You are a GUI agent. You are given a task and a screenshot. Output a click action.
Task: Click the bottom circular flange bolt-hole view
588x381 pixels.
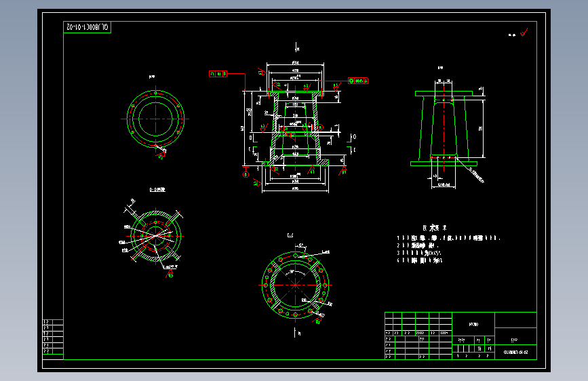(x=296, y=285)
